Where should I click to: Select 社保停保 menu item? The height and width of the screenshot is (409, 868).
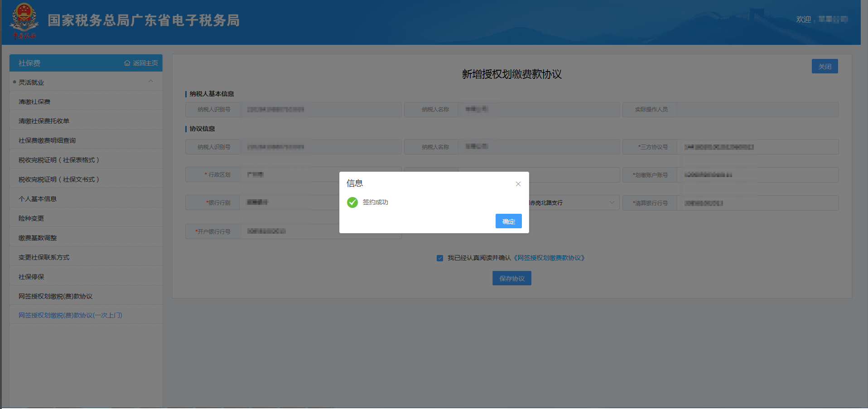tap(30, 276)
